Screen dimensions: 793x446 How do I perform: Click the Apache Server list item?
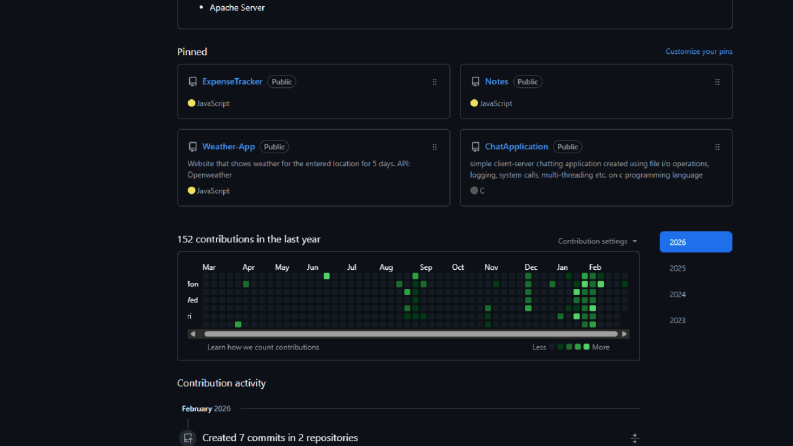237,8
